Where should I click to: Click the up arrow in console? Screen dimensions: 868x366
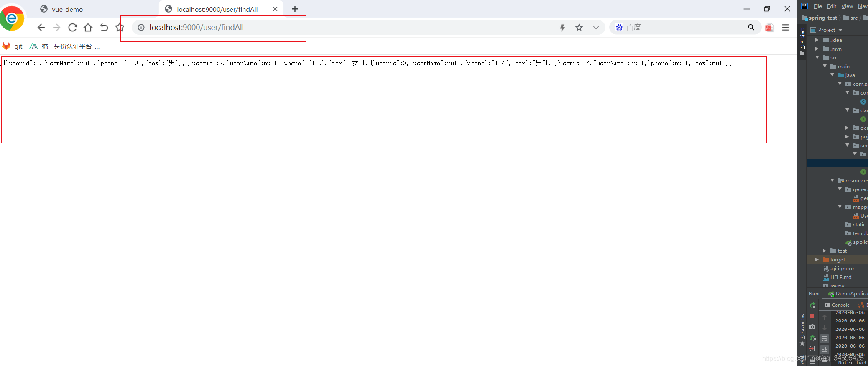pyautogui.click(x=825, y=317)
